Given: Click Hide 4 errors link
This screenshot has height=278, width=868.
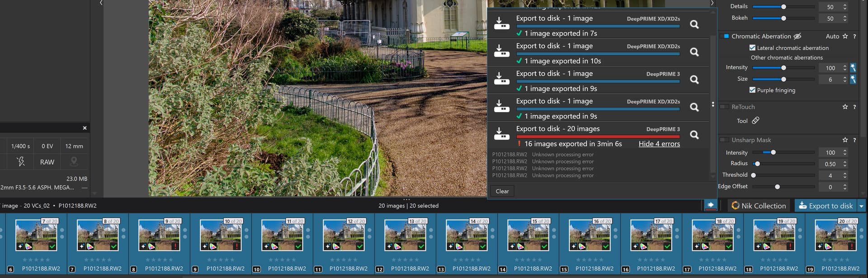Looking at the screenshot, I should pyautogui.click(x=659, y=144).
